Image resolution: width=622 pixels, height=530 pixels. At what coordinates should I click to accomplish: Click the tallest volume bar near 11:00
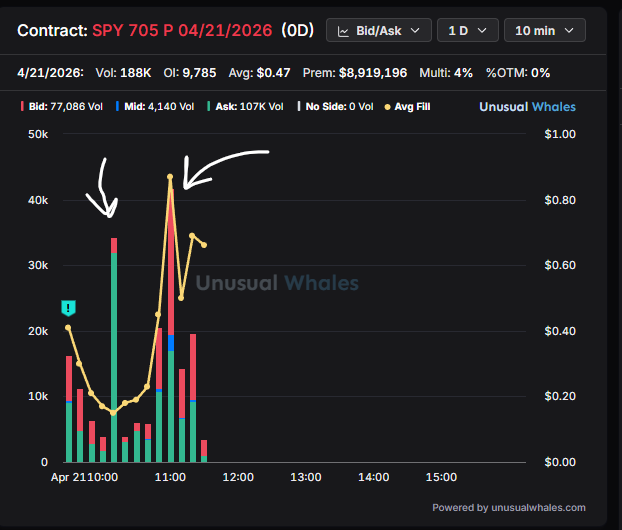click(x=171, y=325)
